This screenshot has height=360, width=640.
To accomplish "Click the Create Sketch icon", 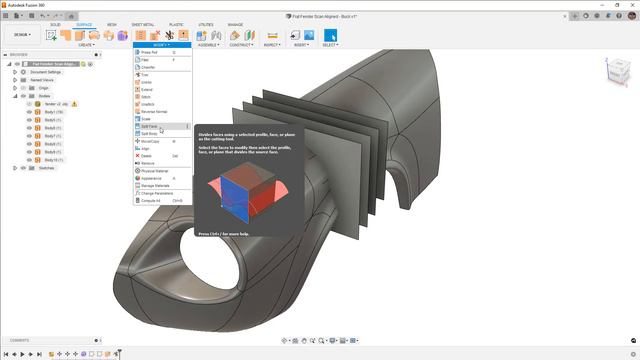I will [x=51, y=36].
